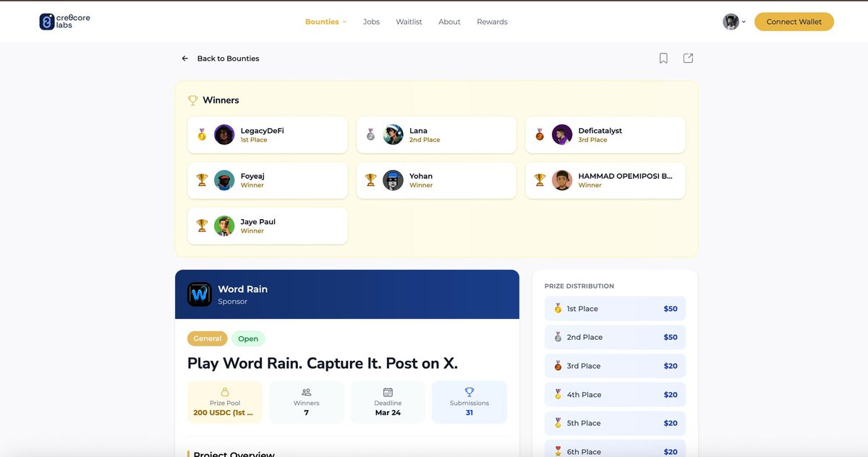Click the trophy icon beside Jaye Paul
The height and width of the screenshot is (457, 868).
(202, 226)
